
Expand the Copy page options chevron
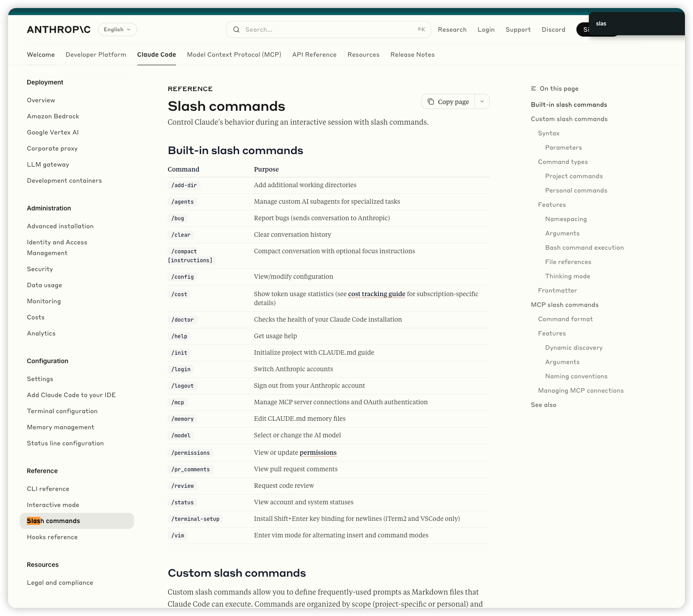coord(482,101)
